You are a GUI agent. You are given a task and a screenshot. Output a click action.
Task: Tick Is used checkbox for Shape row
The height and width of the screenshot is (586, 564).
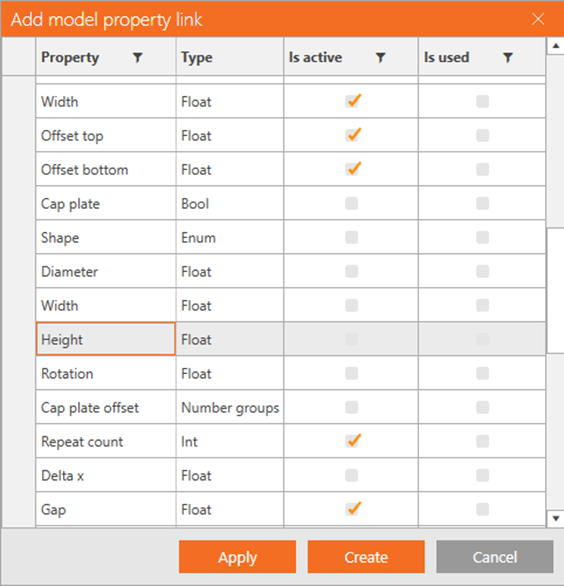pos(483,237)
